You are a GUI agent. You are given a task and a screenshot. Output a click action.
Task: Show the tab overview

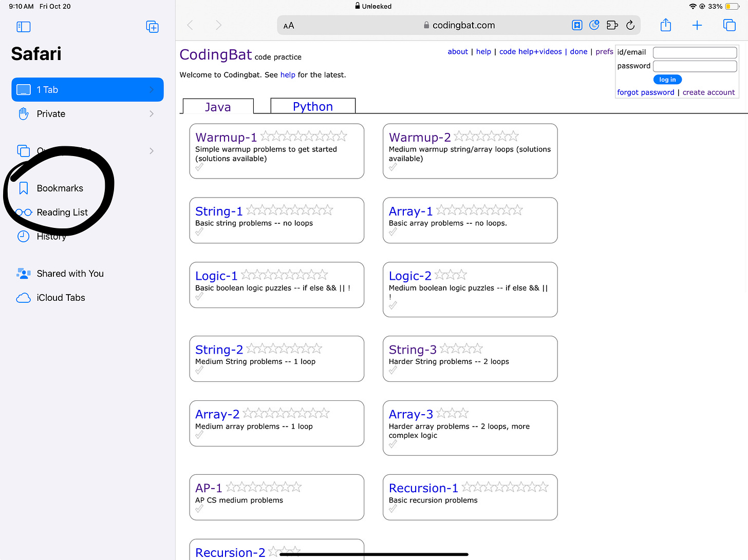coord(729,25)
